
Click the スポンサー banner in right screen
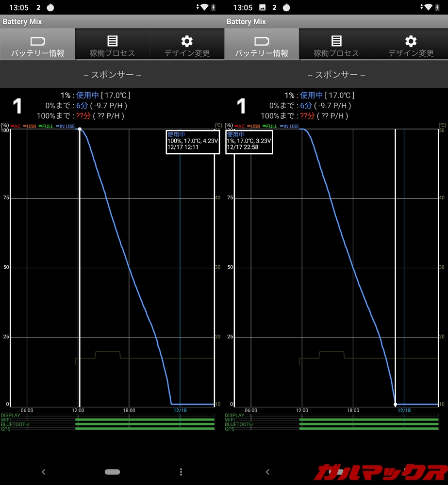point(336,75)
